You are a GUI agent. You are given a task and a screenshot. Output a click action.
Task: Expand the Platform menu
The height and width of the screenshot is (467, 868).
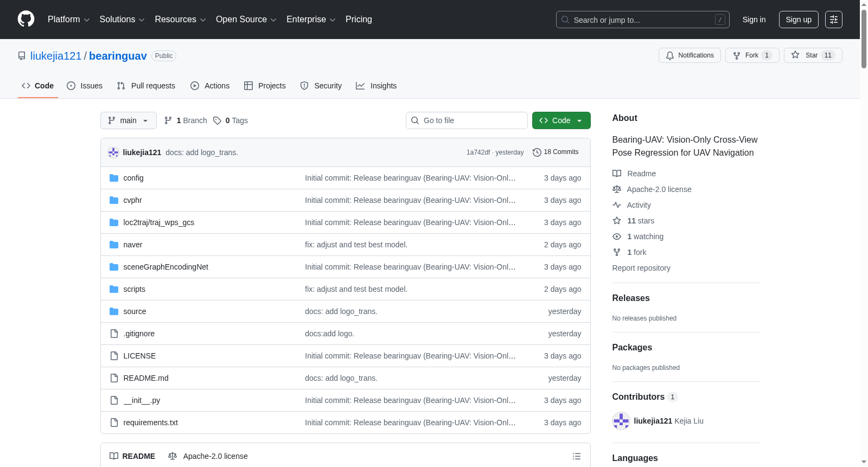point(69,20)
